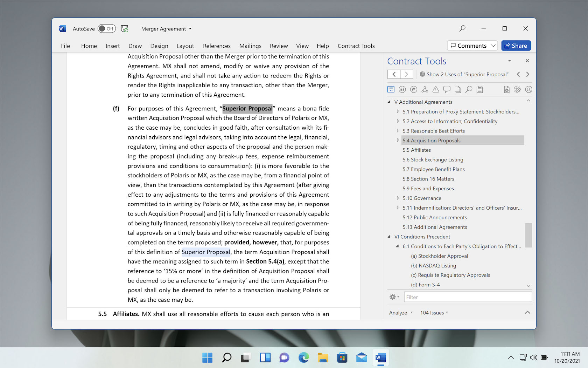Open the File menu
Viewport: 588px width, 368px height.
pos(65,46)
